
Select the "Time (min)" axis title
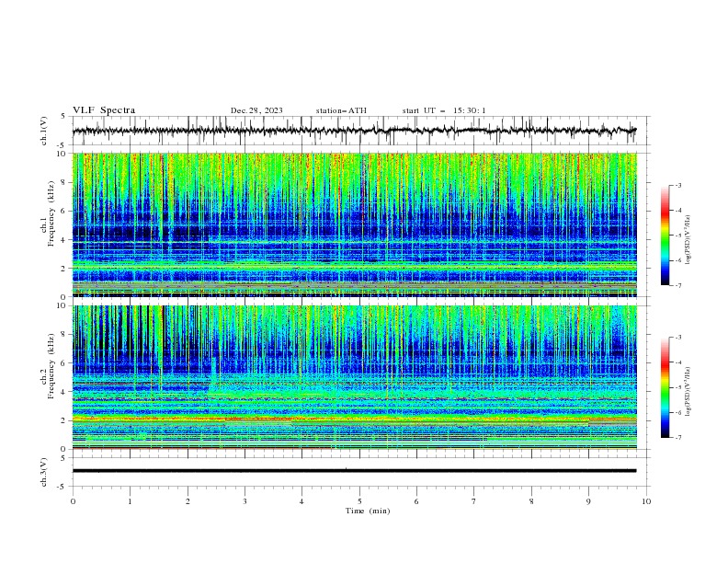[x=368, y=511]
